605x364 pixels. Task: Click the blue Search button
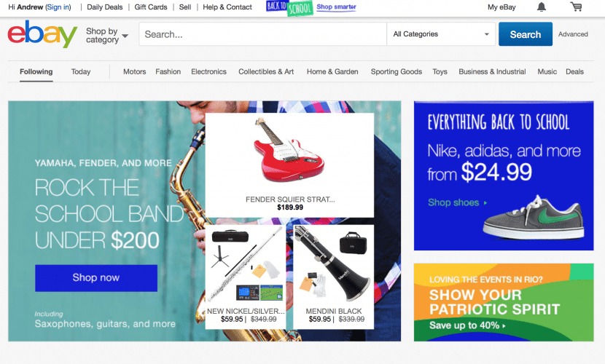526,34
